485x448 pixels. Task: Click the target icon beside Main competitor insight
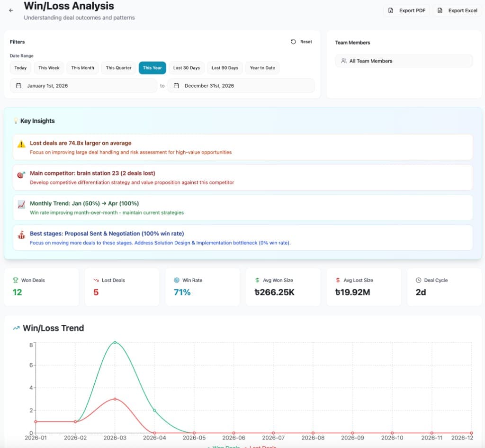click(20, 174)
